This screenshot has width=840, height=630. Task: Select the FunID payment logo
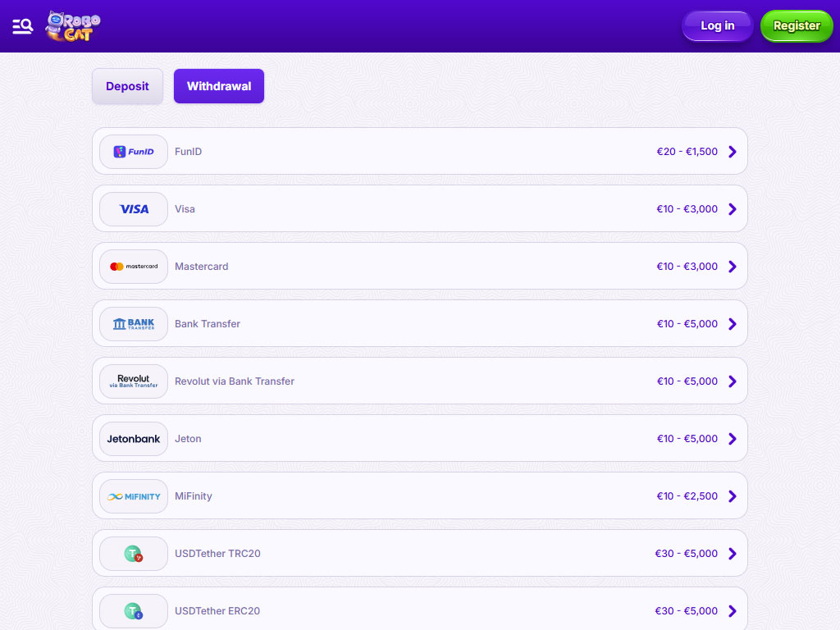tap(134, 152)
